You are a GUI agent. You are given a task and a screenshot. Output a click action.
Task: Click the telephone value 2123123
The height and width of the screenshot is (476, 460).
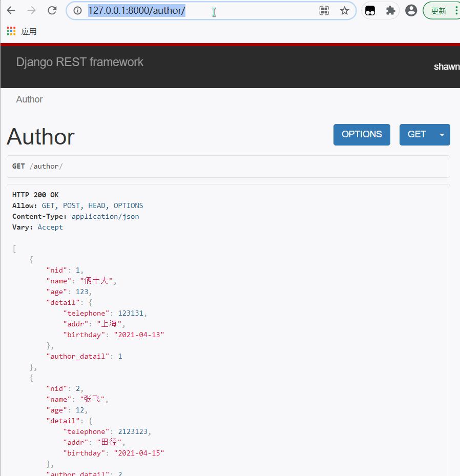point(133,431)
